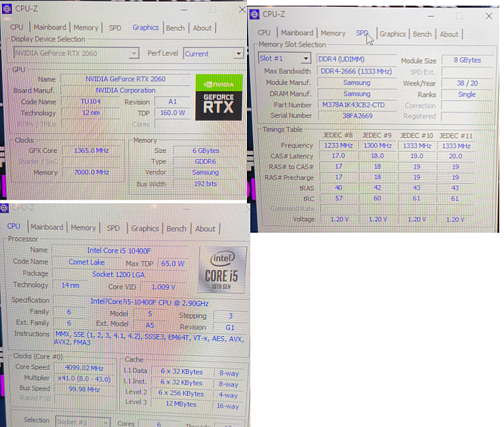The width and height of the screenshot is (504, 427).
Task: Open the Bench tab in the SPD window
Action: [x=422, y=34]
